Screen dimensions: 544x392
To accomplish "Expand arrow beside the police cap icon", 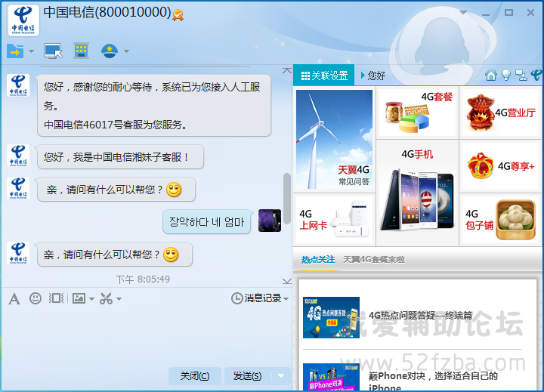I will click(127, 51).
